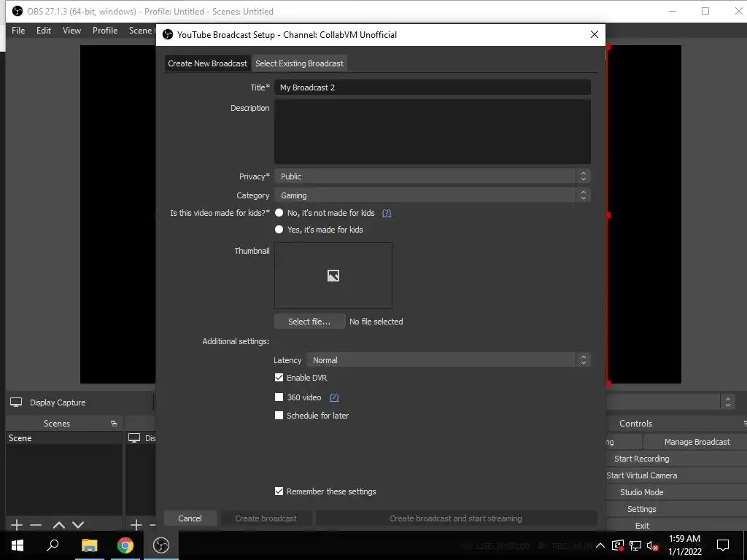
Task: Move scene up with arrow icon
Action: [x=59, y=525]
